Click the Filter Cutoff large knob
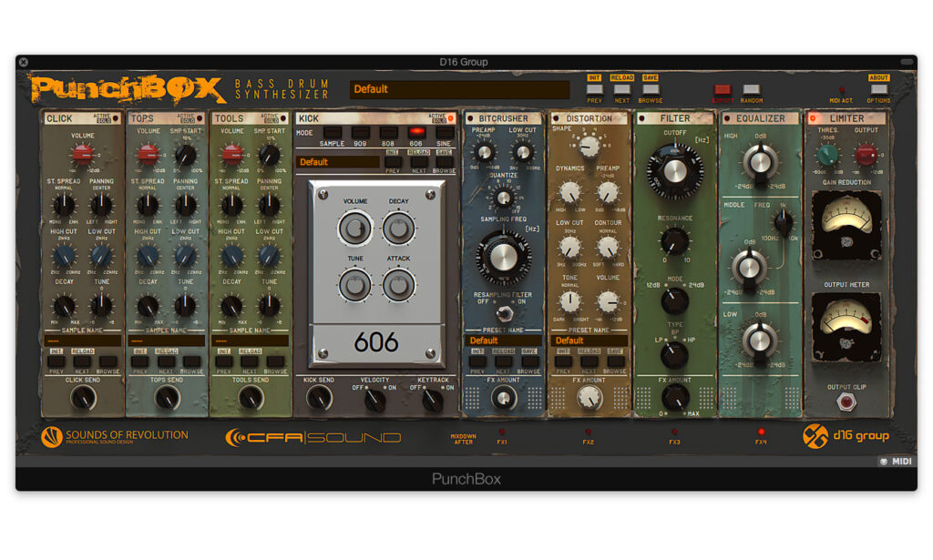 (x=675, y=172)
